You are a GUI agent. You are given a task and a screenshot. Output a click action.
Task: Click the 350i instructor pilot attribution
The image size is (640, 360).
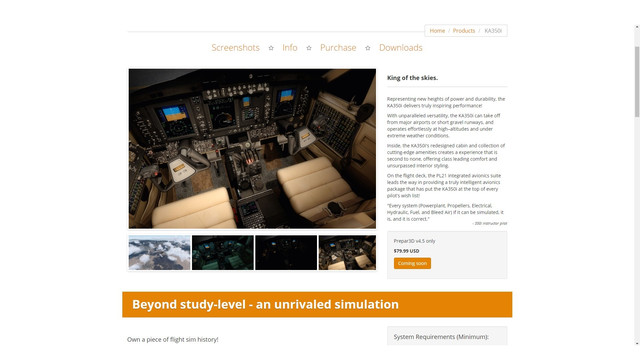click(x=490, y=223)
